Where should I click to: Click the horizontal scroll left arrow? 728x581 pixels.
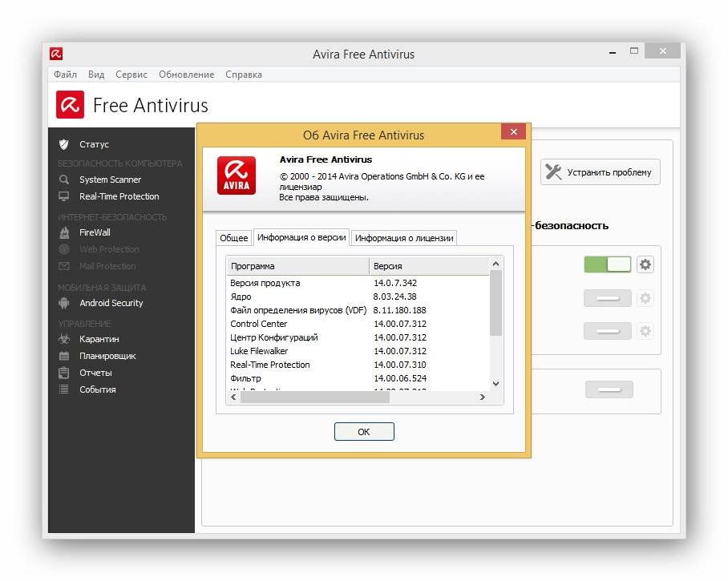(x=233, y=397)
